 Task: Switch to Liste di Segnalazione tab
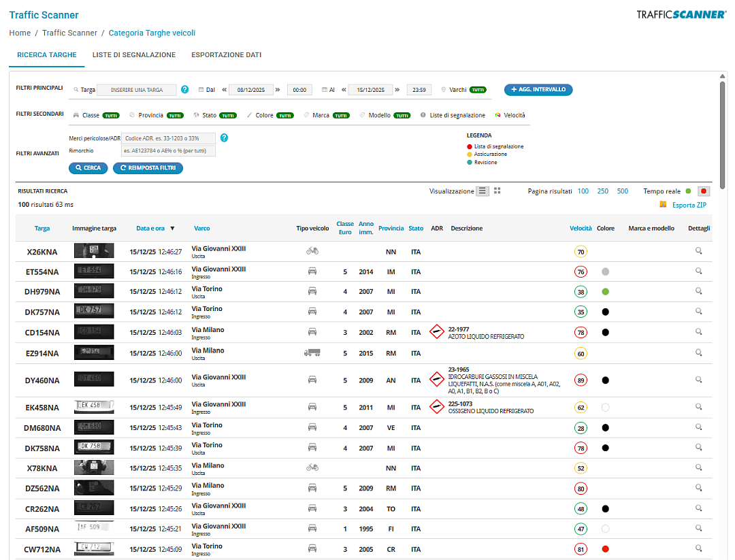tap(134, 55)
